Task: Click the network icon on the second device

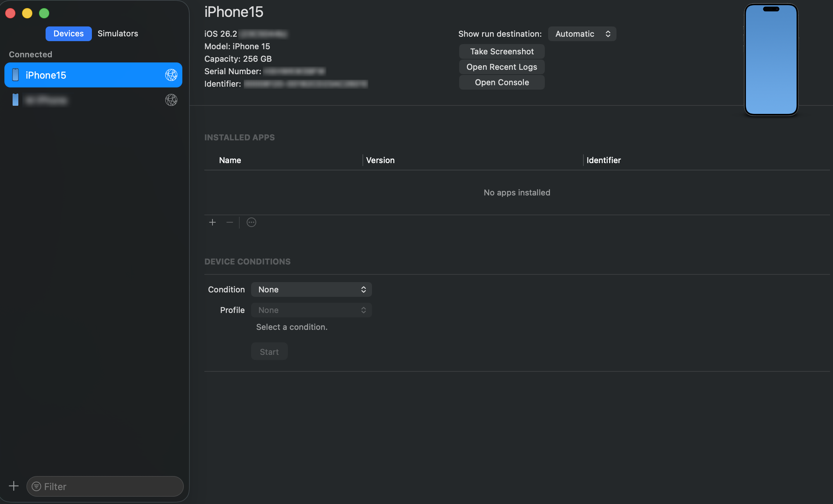Action: [x=171, y=100]
